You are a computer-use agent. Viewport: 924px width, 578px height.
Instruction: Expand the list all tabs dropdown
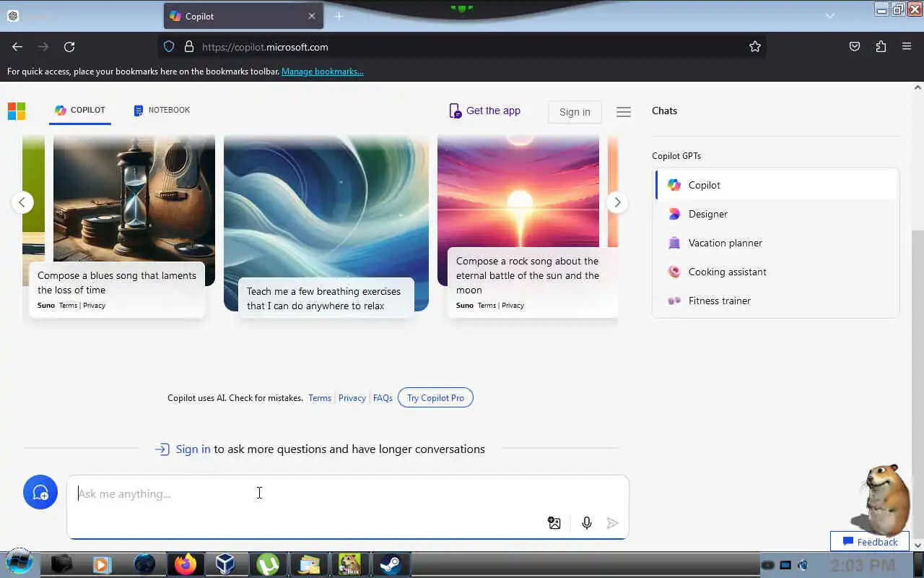coord(830,16)
